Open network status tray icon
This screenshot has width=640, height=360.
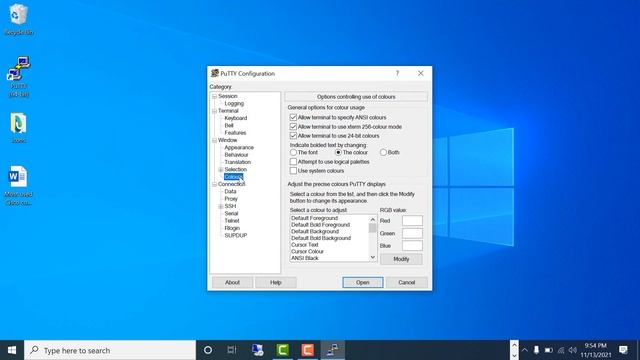click(x=561, y=350)
